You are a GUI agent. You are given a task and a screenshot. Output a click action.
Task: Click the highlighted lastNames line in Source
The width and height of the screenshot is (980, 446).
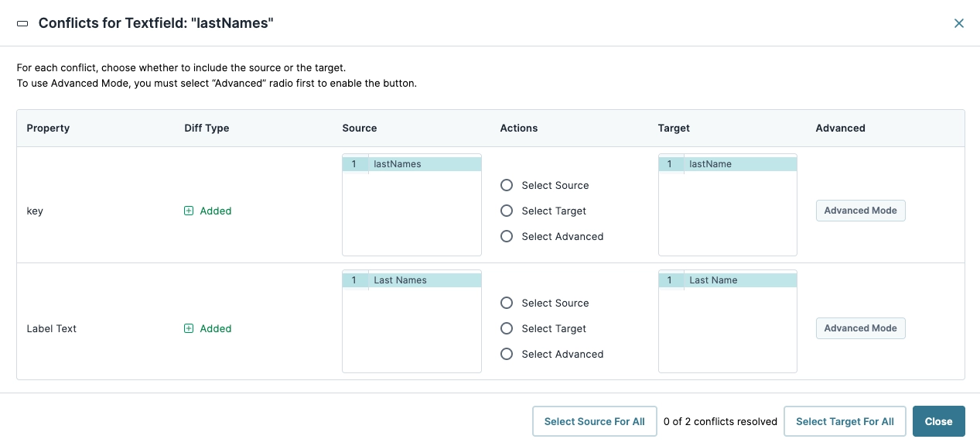[x=398, y=163]
